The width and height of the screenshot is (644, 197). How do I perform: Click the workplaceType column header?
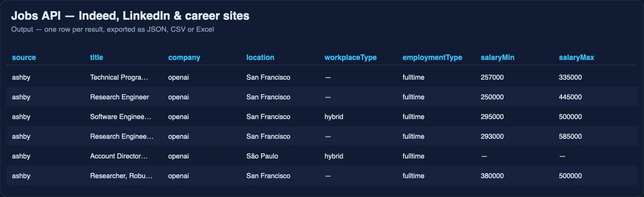pos(350,57)
